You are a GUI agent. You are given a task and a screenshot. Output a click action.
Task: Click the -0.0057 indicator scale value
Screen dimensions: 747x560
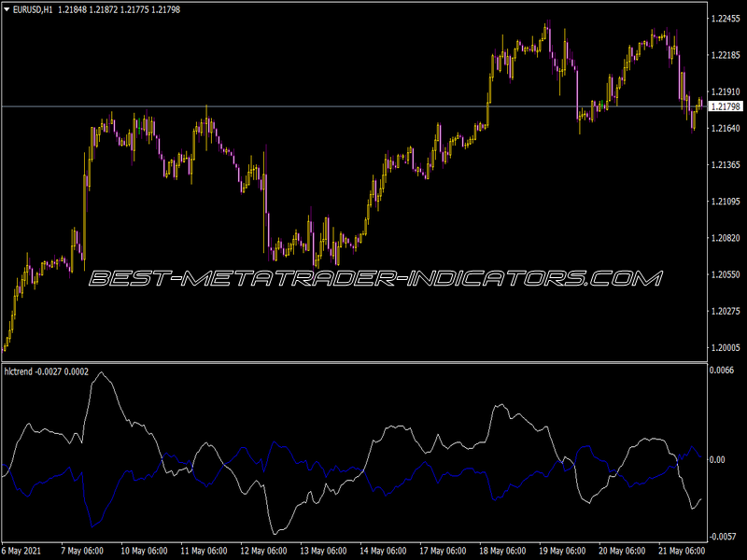723,537
